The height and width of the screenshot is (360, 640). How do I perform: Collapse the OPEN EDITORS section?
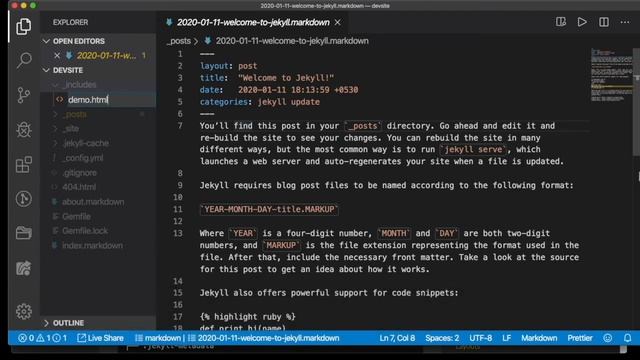[x=46, y=41]
